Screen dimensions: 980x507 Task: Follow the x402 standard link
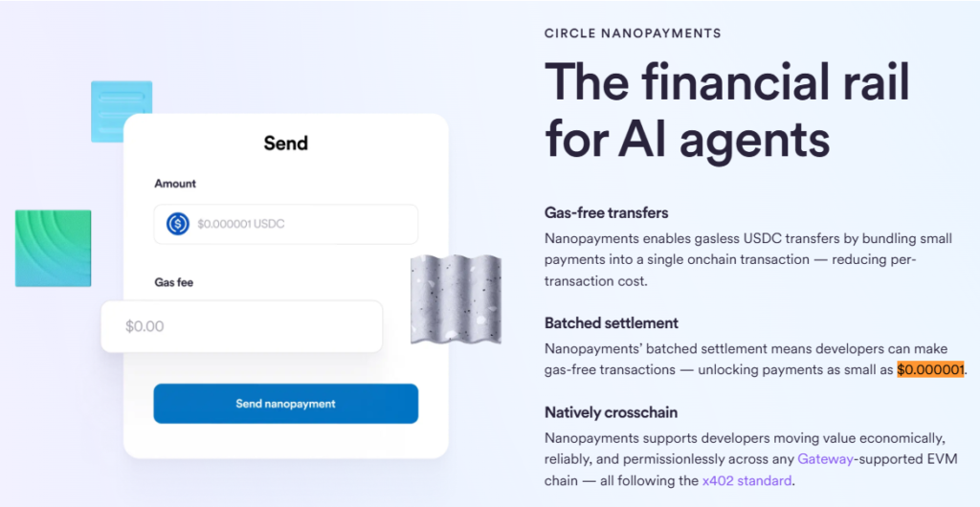coord(746,480)
